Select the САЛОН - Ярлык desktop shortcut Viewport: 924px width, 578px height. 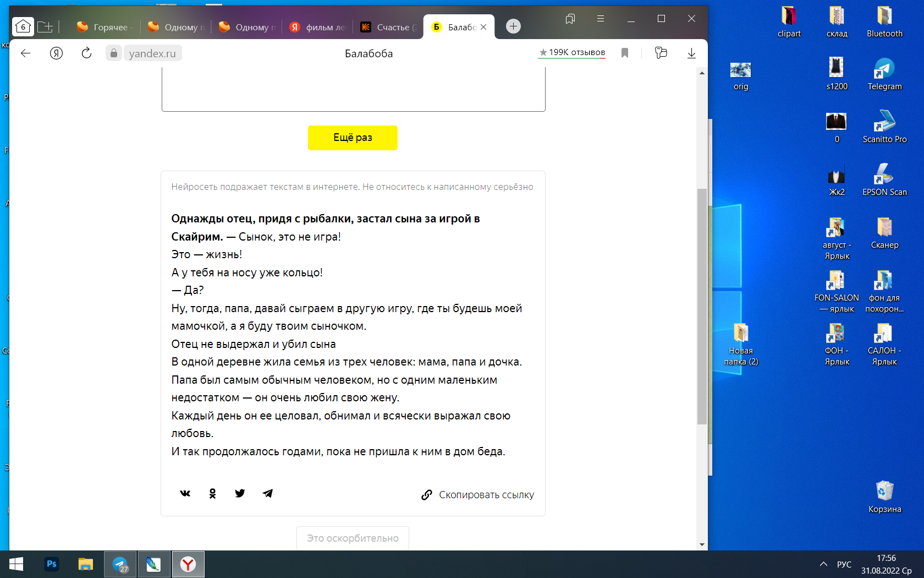point(884,345)
